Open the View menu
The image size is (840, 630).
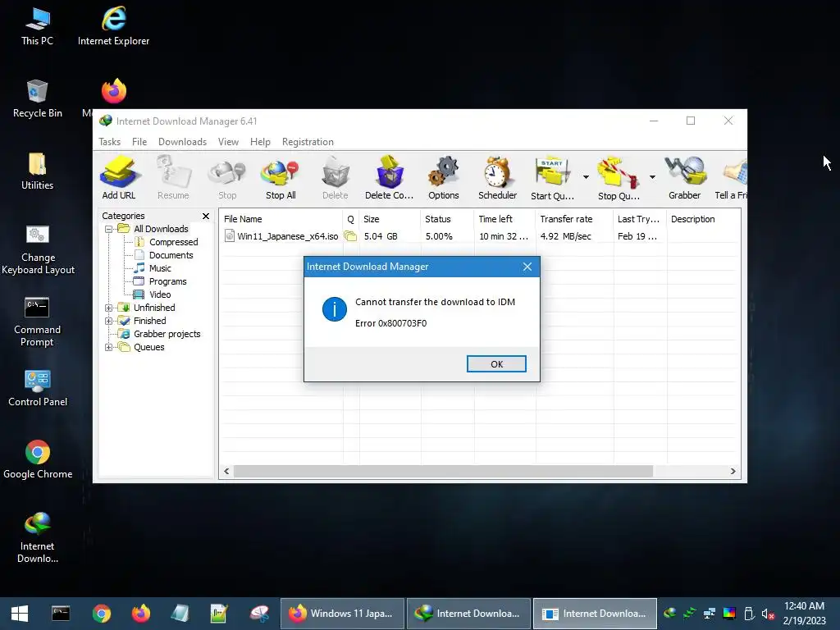[x=228, y=142]
